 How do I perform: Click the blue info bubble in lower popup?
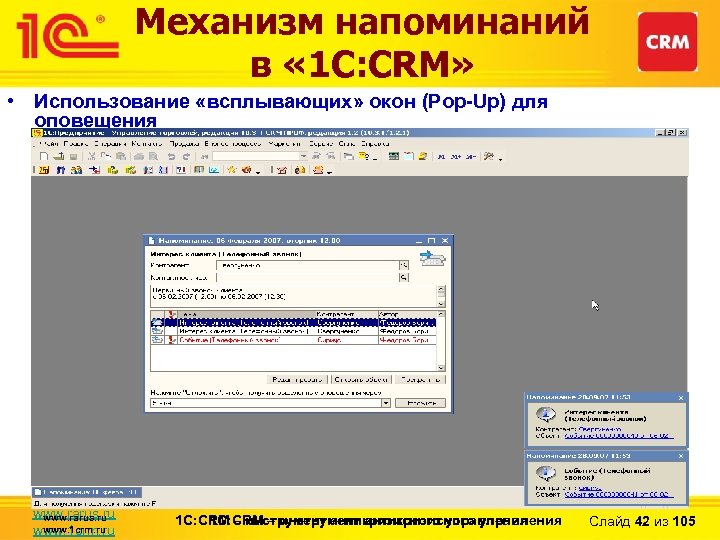tap(546, 472)
